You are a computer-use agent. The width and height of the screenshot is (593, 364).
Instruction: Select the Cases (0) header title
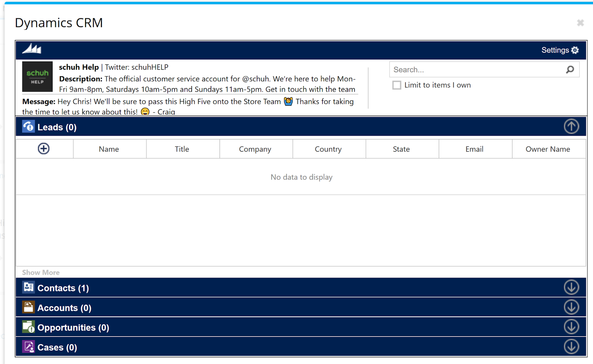coord(57,347)
